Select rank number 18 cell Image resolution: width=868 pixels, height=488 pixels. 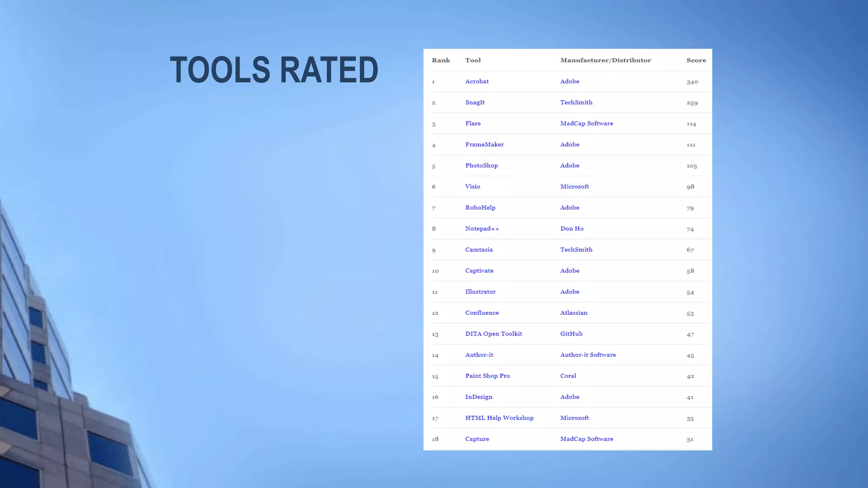tap(435, 439)
